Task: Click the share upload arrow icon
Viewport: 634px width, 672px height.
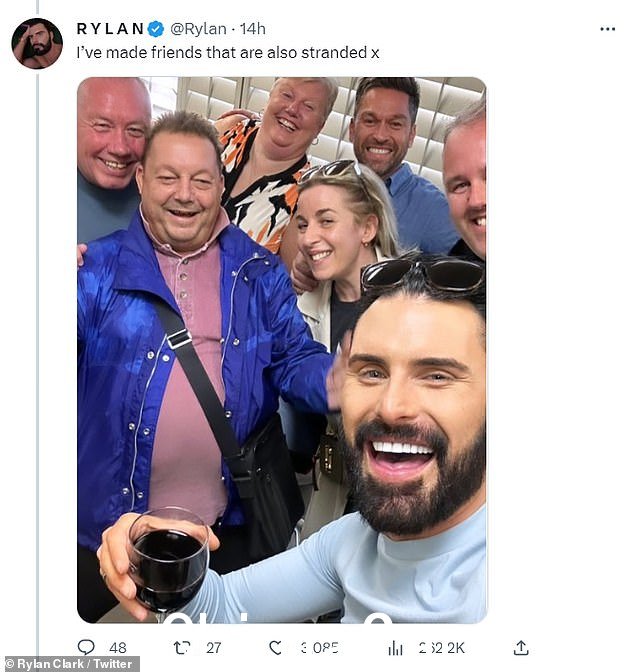Action: (x=521, y=648)
